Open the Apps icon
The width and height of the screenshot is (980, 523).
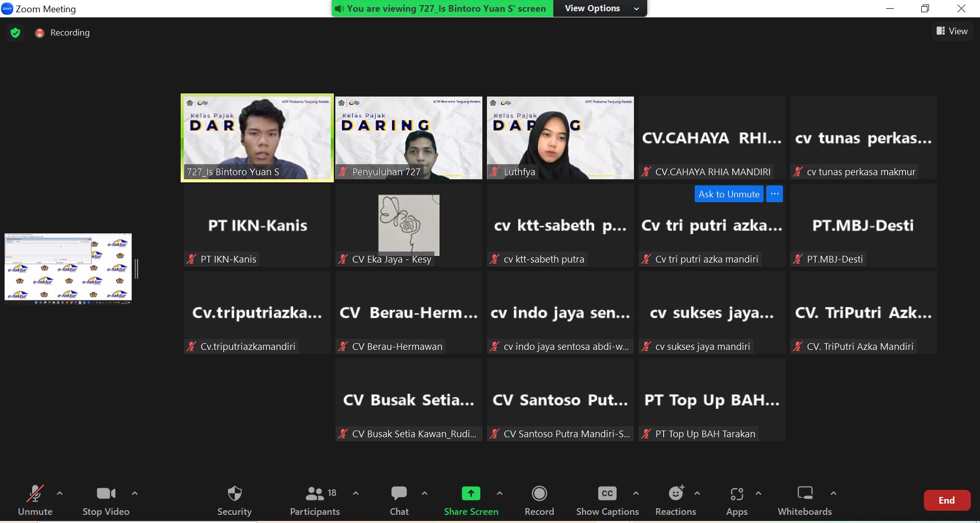point(737,494)
